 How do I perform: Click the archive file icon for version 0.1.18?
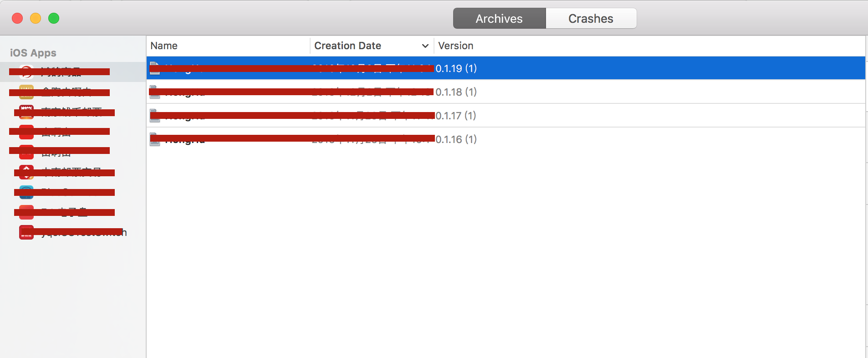(155, 92)
